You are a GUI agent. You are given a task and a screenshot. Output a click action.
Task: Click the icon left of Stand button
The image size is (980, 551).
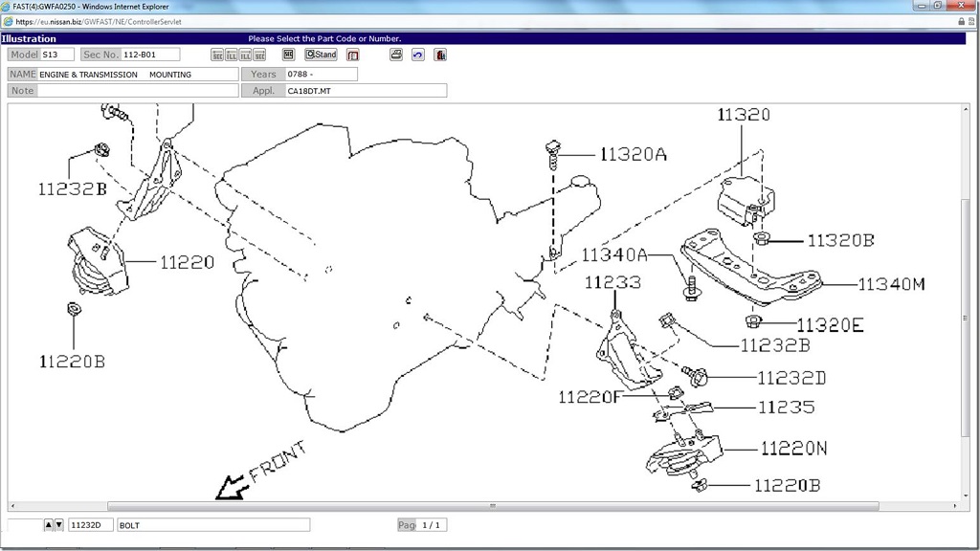point(288,55)
